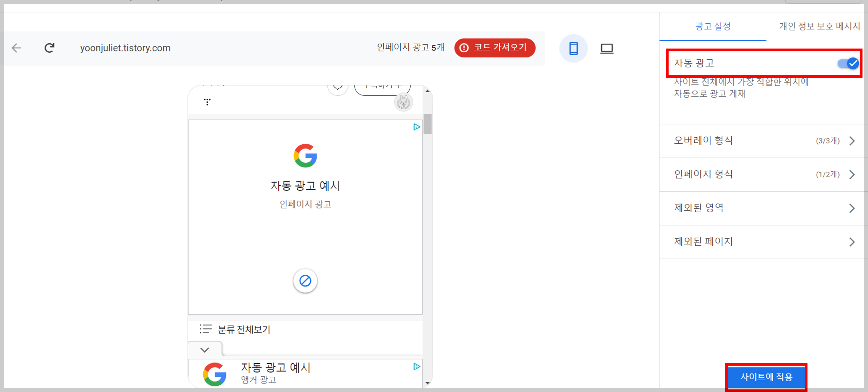The image size is (868, 392).
Task: Switch to 개인 정보 보호 메시지 tab
Action: click(x=819, y=26)
